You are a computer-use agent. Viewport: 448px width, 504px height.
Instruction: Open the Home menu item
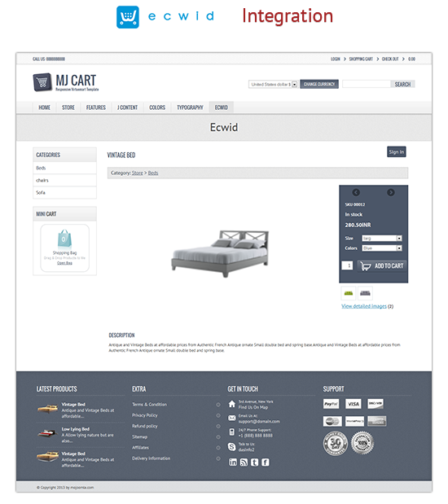[x=44, y=107]
